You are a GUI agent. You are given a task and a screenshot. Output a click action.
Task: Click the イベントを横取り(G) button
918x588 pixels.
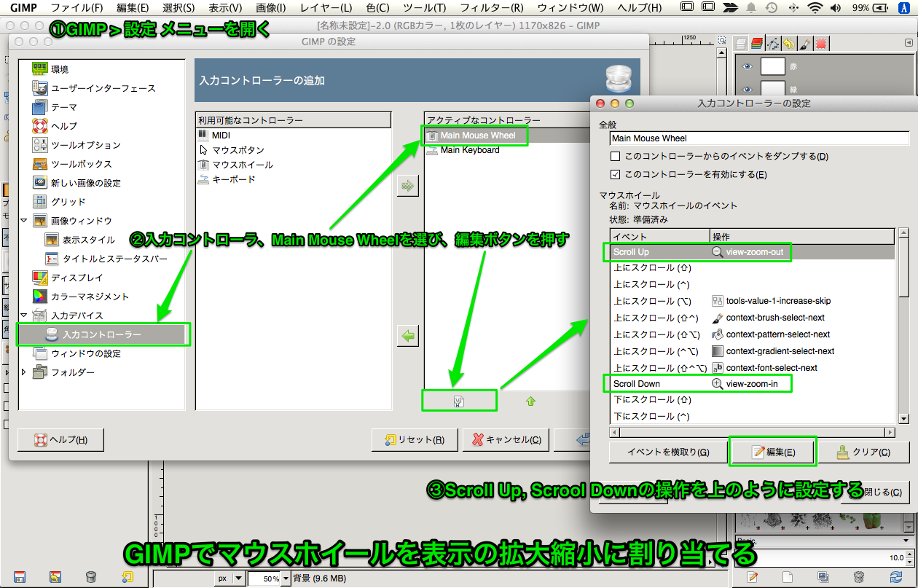coord(668,452)
